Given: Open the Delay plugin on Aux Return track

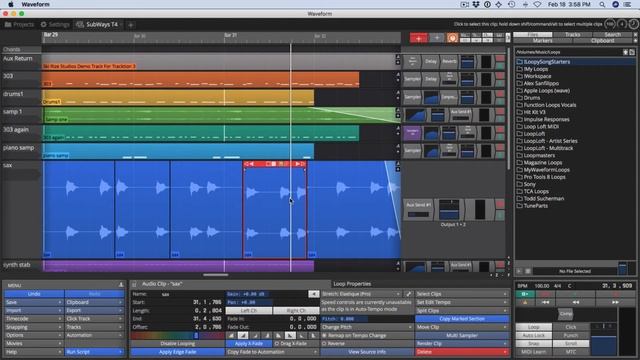Looking at the screenshot, I should pos(431,61).
